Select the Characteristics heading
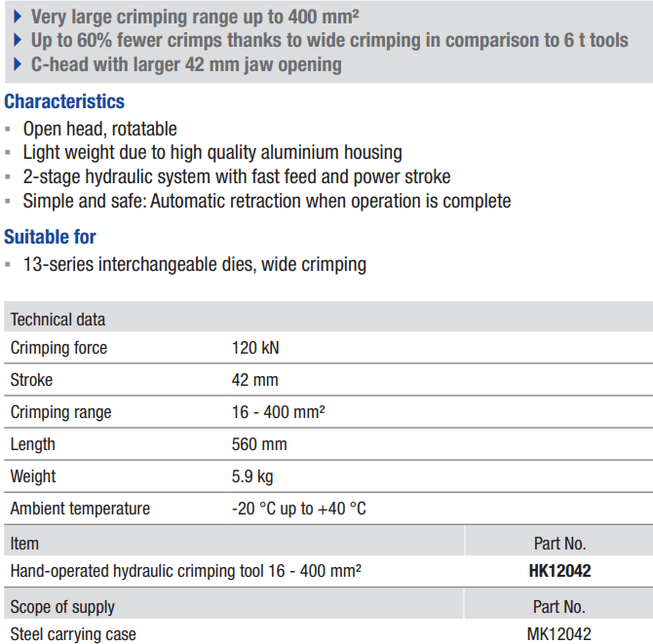The width and height of the screenshot is (653, 644). 64,101
